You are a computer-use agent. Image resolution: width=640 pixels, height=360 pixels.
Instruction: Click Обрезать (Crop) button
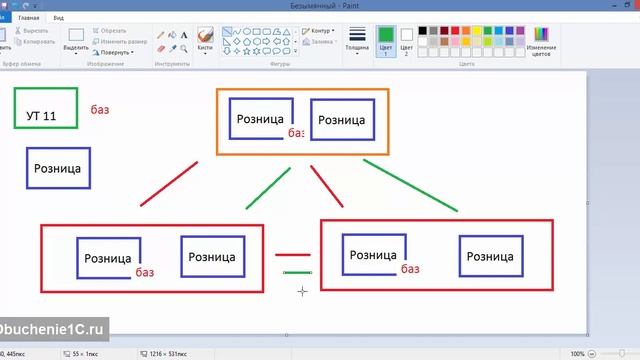tap(109, 31)
